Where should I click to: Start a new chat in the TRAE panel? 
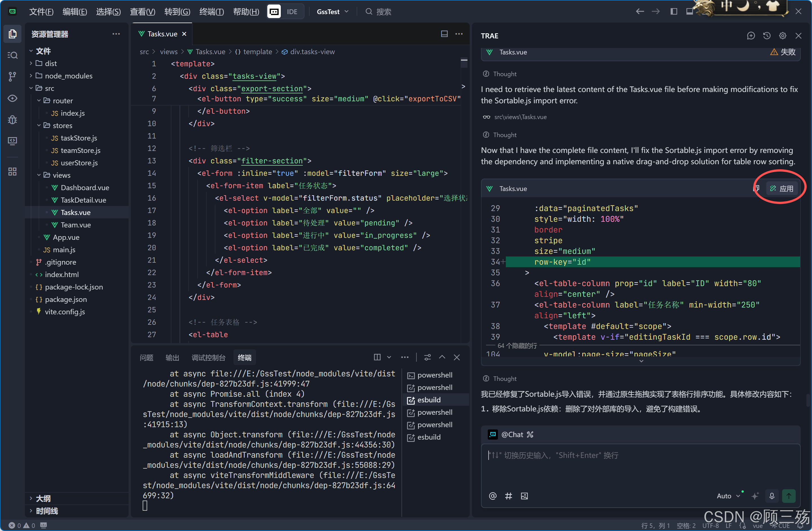tap(751, 36)
